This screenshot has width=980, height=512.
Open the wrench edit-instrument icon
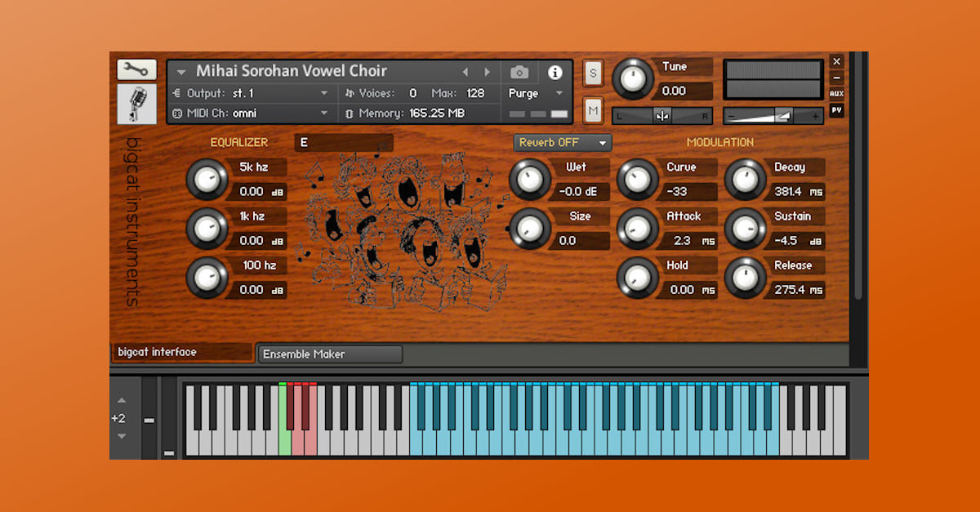pyautogui.click(x=136, y=69)
